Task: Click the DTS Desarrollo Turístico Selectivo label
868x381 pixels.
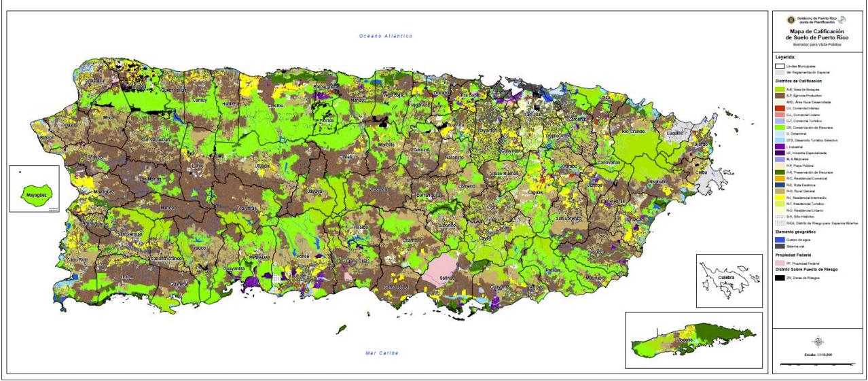Action: 812,141
